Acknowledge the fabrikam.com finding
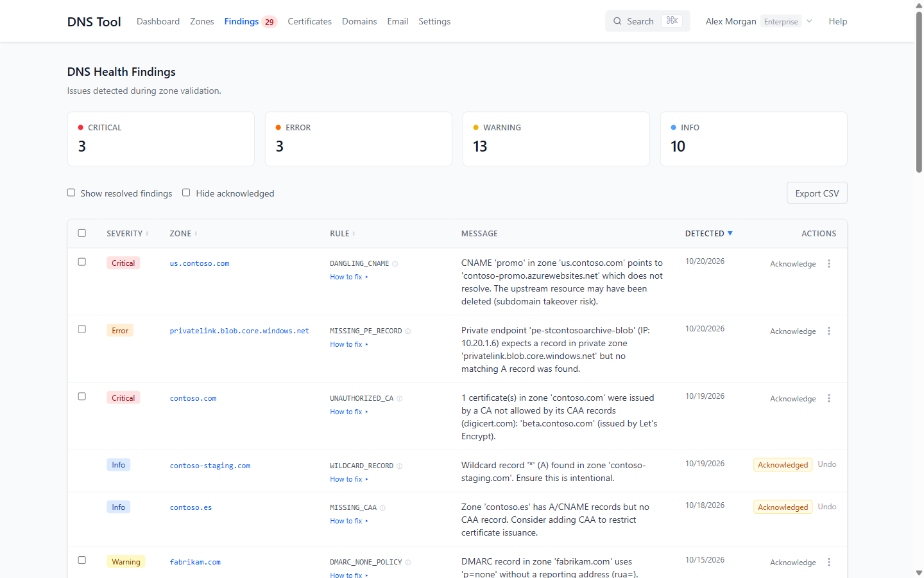The image size is (924, 578). [x=793, y=563]
